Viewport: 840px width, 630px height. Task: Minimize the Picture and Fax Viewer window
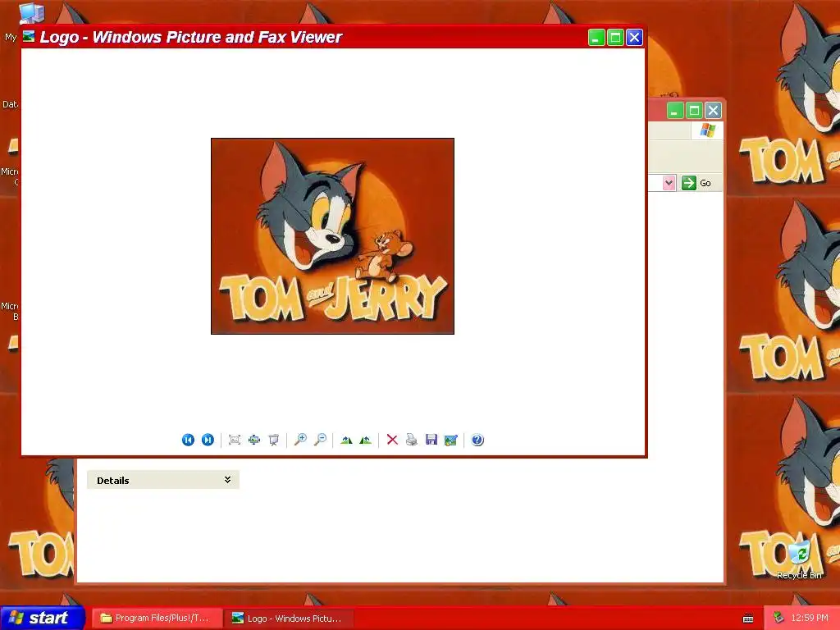tap(596, 38)
